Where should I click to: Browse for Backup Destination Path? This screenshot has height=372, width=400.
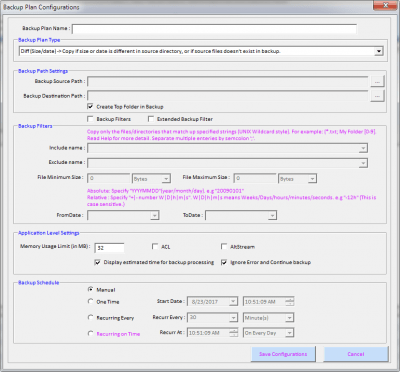(x=377, y=96)
